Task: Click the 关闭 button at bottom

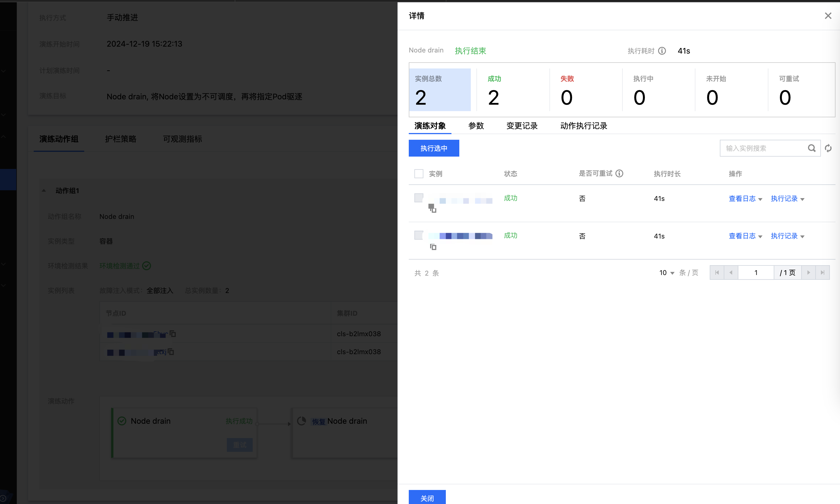Action: click(427, 498)
